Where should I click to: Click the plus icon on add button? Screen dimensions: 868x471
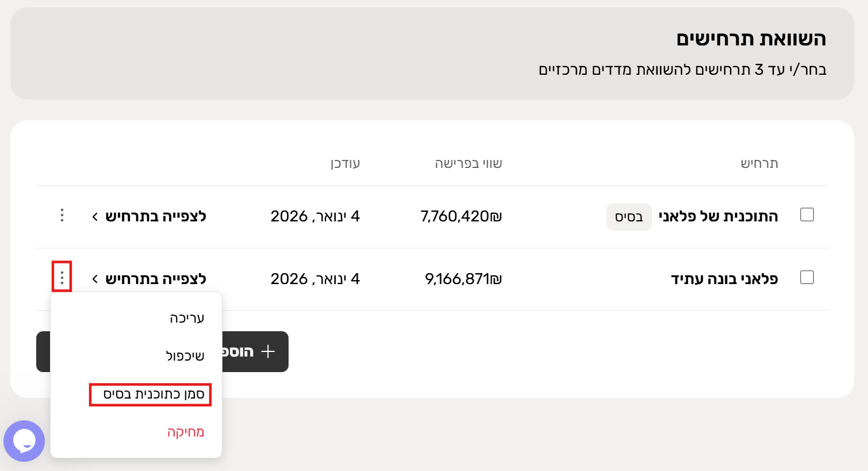(x=268, y=351)
